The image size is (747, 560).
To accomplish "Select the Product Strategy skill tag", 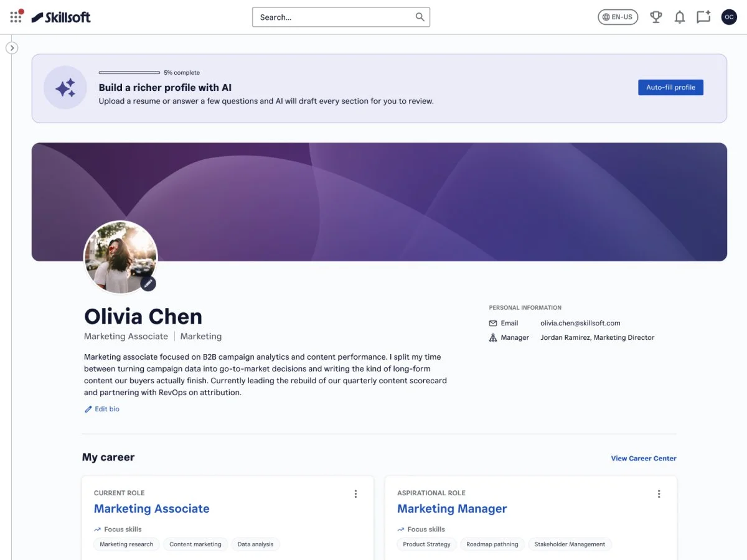I will (426, 544).
